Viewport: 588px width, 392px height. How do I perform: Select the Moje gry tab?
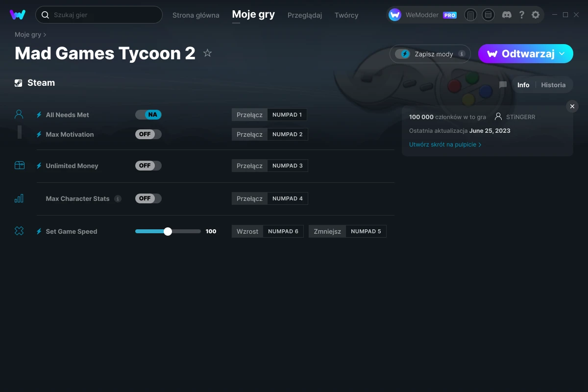pos(253,15)
